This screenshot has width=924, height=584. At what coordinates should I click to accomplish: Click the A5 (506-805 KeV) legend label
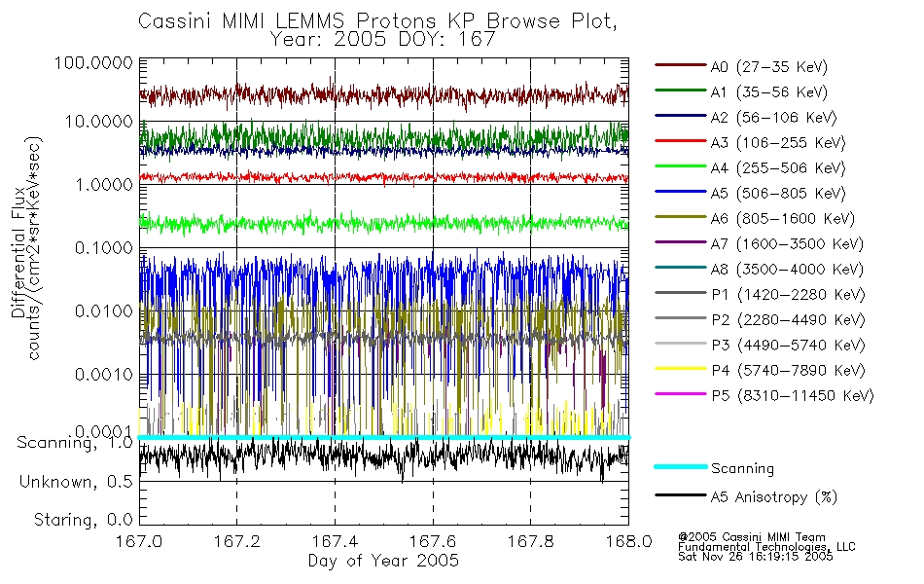[x=778, y=194]
